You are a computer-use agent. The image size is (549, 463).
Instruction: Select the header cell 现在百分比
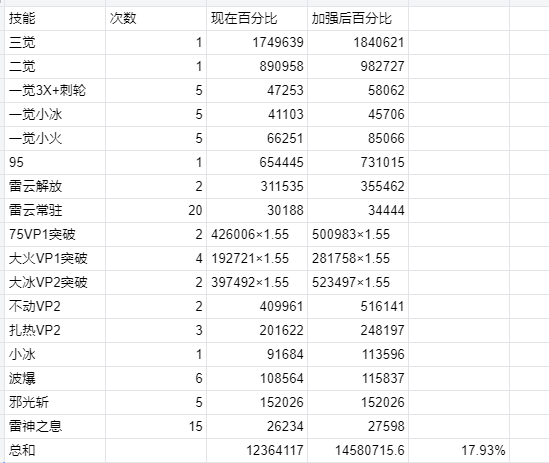[257, 19]
